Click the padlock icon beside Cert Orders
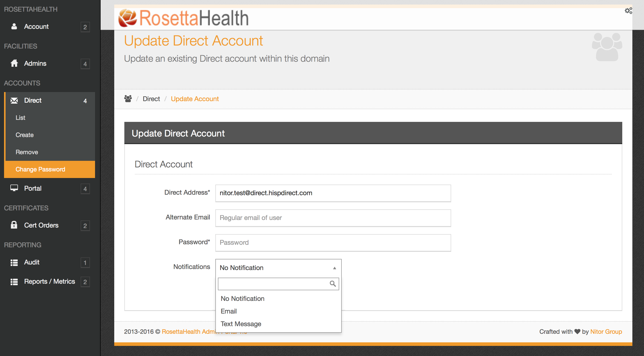 (x=14, y=225)
